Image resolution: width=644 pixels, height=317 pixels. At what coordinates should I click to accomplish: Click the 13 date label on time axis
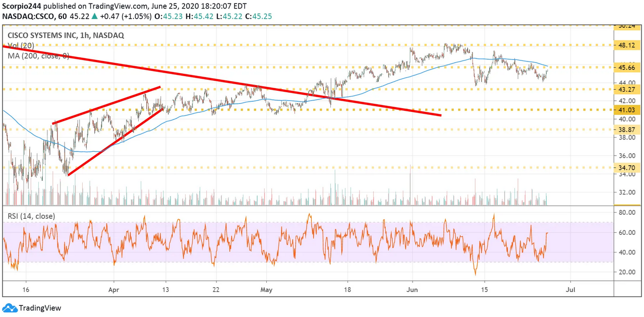[x=166, y=290]
